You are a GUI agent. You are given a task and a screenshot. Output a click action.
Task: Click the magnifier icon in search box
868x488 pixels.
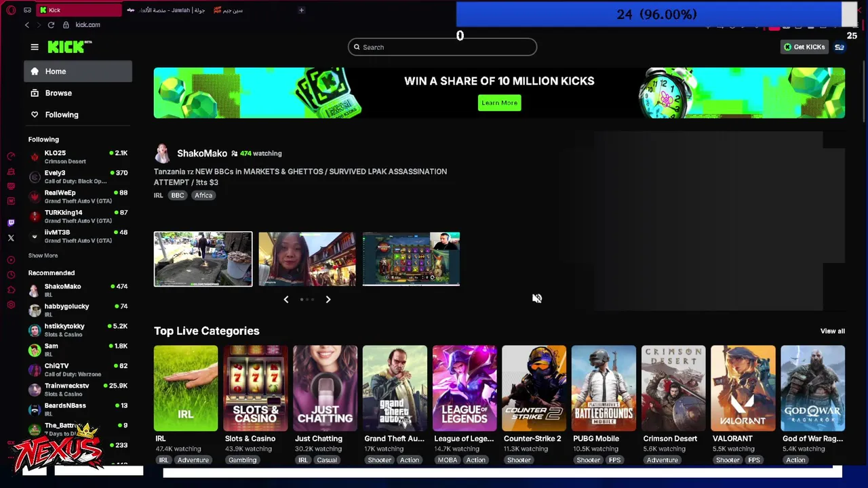[357, 47]
